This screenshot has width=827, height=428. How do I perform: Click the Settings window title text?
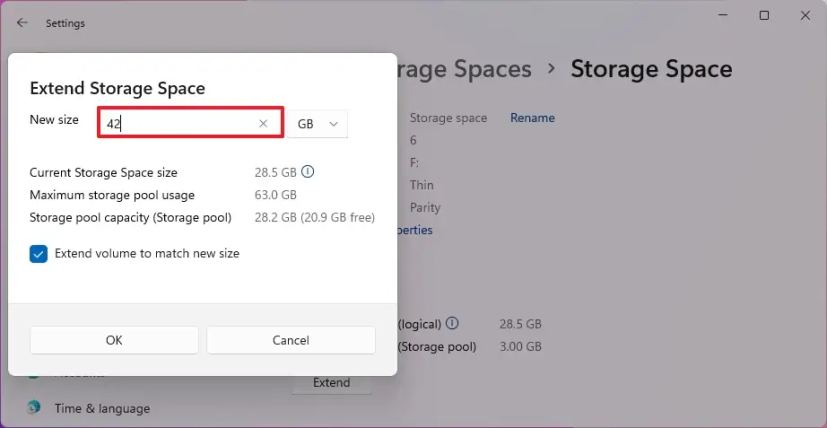tap(65, 23)
